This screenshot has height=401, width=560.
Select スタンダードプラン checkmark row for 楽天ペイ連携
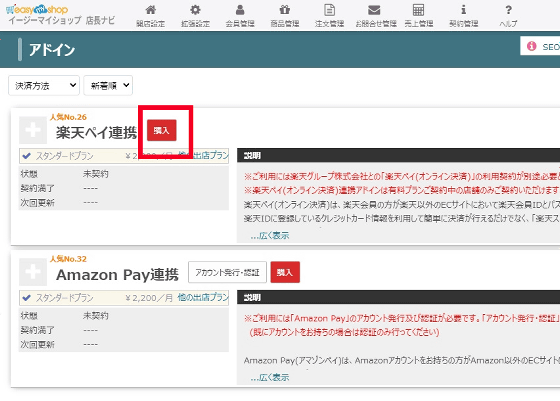tap(124, 156)
